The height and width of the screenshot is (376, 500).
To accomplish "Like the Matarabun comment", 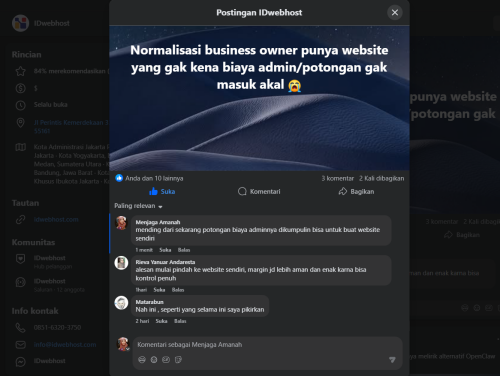I will click(161, 321).
